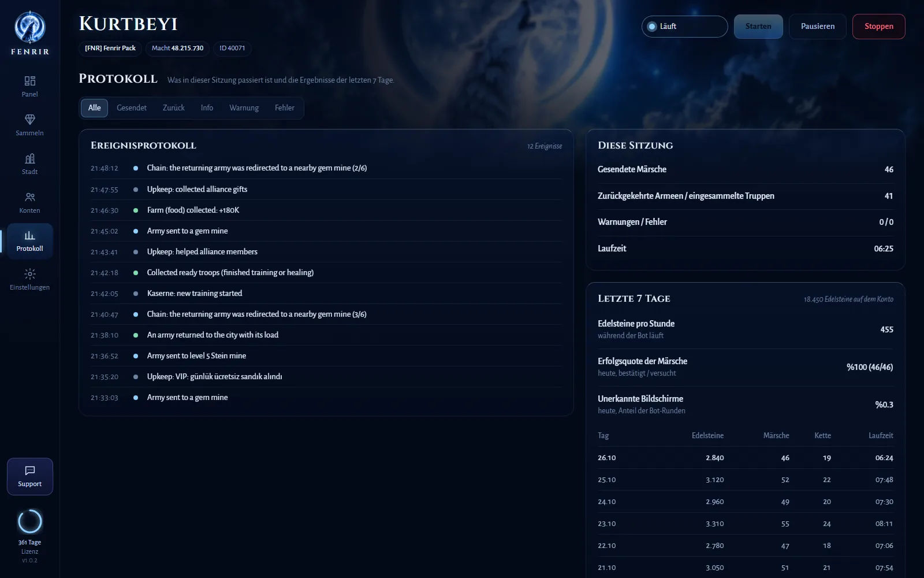Click the '%100 (46/46)' success rate
Image resolution: width=924 pixels, height=578 pixels.
870,367
